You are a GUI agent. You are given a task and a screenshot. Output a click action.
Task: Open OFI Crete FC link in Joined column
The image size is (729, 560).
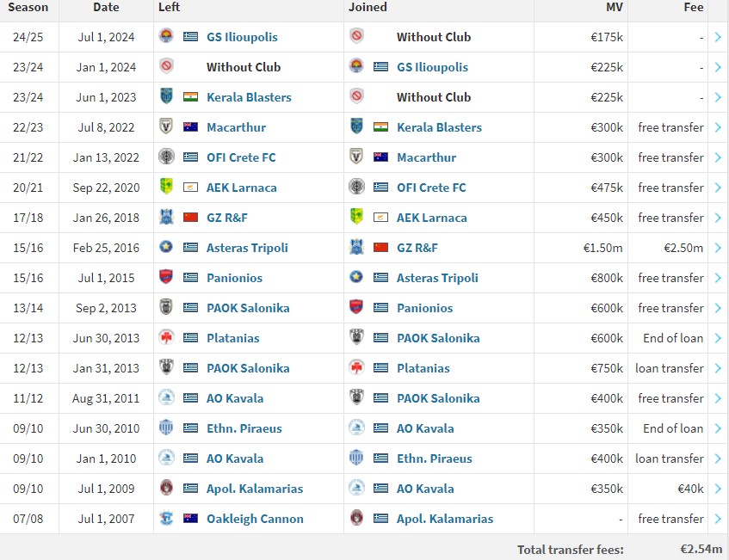point(431,188)
